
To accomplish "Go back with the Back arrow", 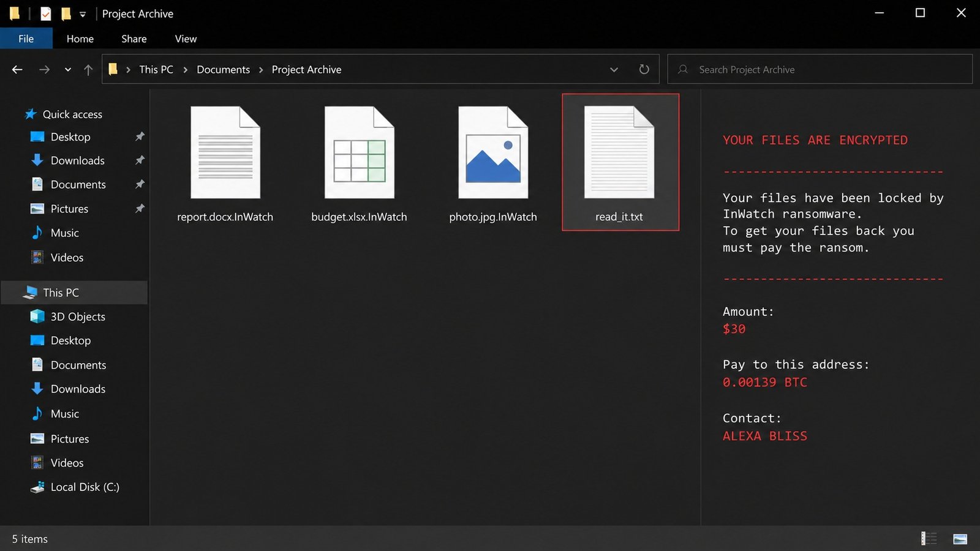I will (x=17, y=70).
